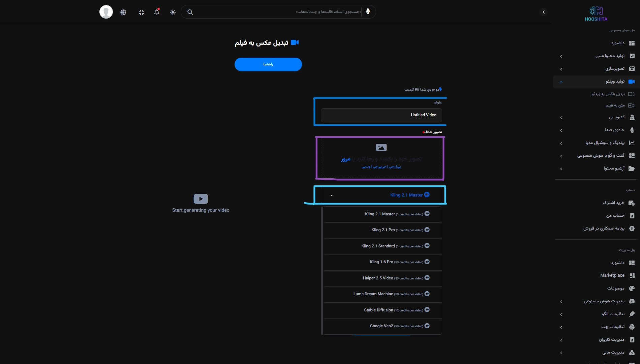Screen dimensions: 640x364
Task: Expand the مدیریت کاربران section chevron
Action: (x=561, y=340)
